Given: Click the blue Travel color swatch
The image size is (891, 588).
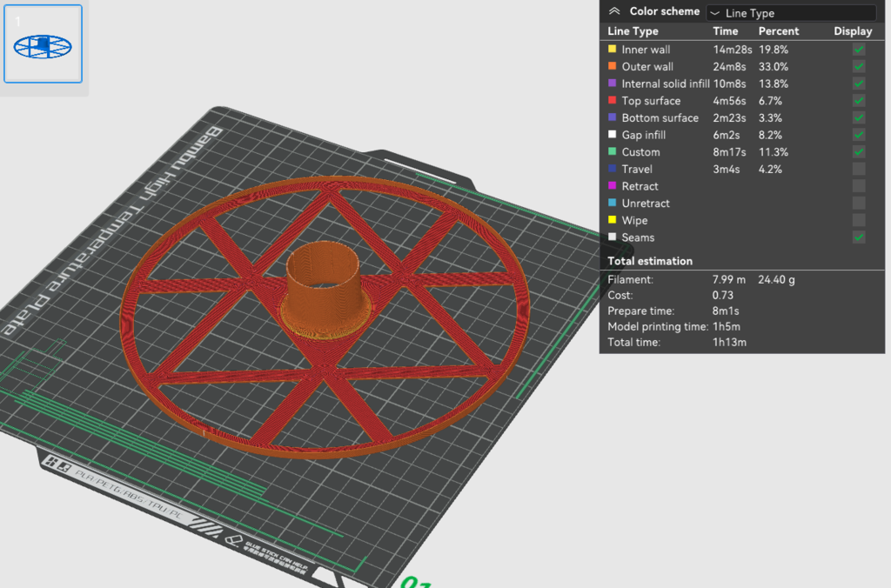Looking at the screenshot, I should coord(612,169).
